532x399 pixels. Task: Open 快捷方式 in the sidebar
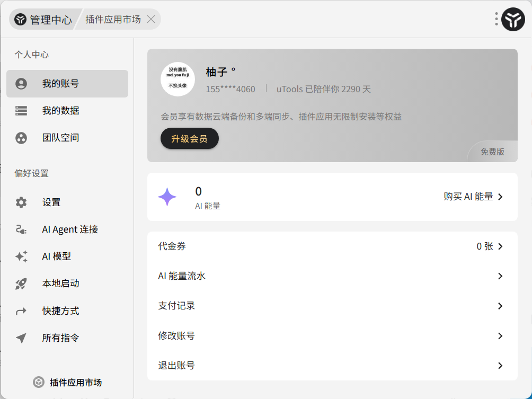pyautogui.click(x=67, y=311)
